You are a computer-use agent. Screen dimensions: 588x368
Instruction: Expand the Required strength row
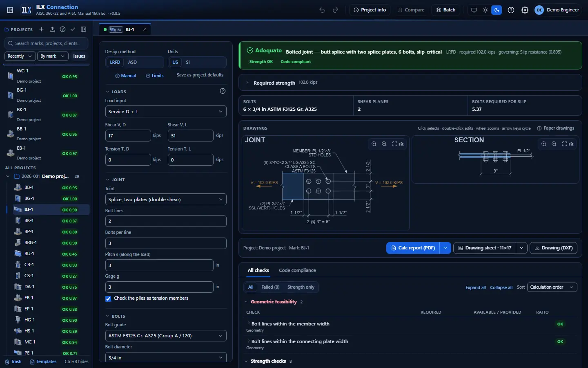tap(410, 83)
